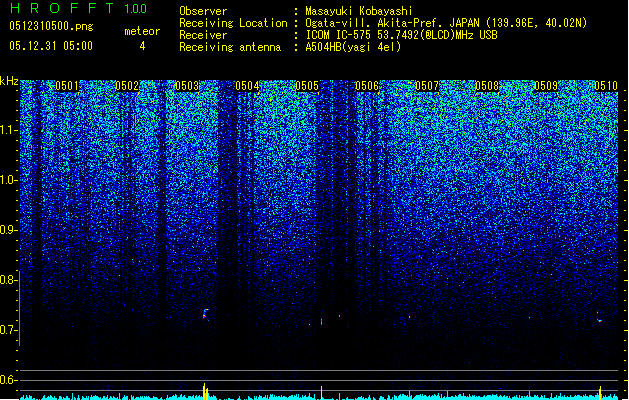This screenshot has height=400, width=629.
Task: Click the kHz axis unit label
Action: pyautogui.click(x=9, y=81)
